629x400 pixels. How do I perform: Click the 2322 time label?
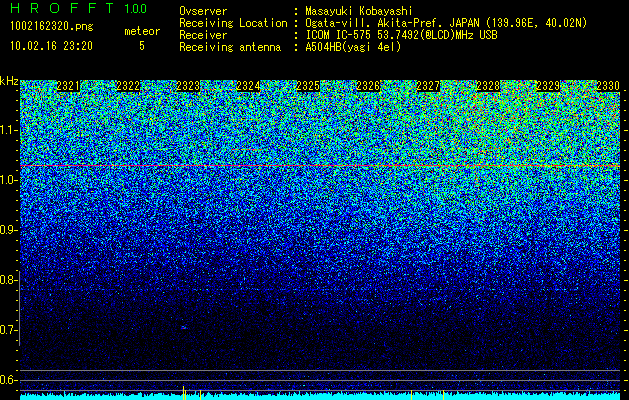click(128, 86)
